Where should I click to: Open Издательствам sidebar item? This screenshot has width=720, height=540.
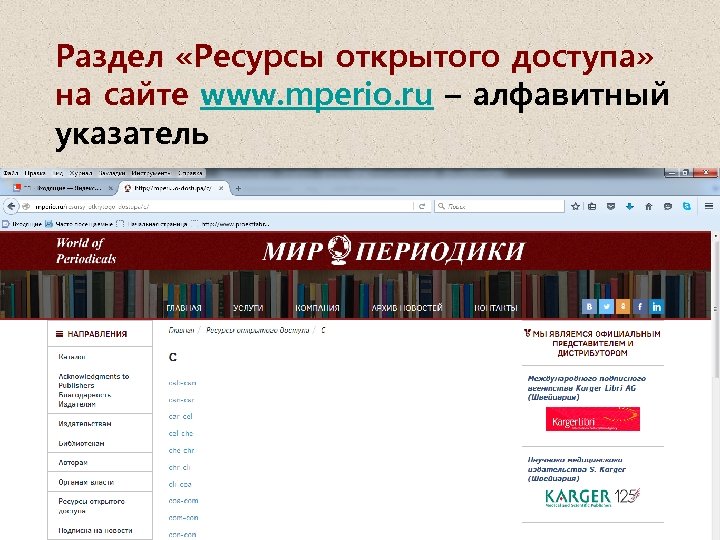point(84,423)
